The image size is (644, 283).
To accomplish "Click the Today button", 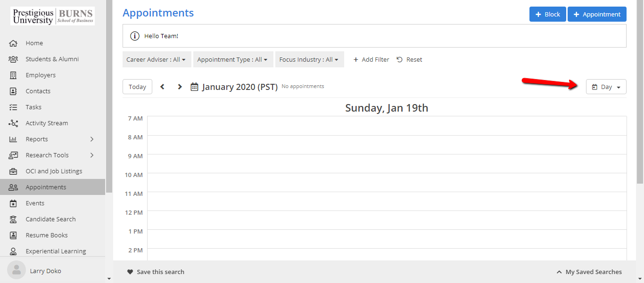I will pyautogui.click(x=137, y=87).
